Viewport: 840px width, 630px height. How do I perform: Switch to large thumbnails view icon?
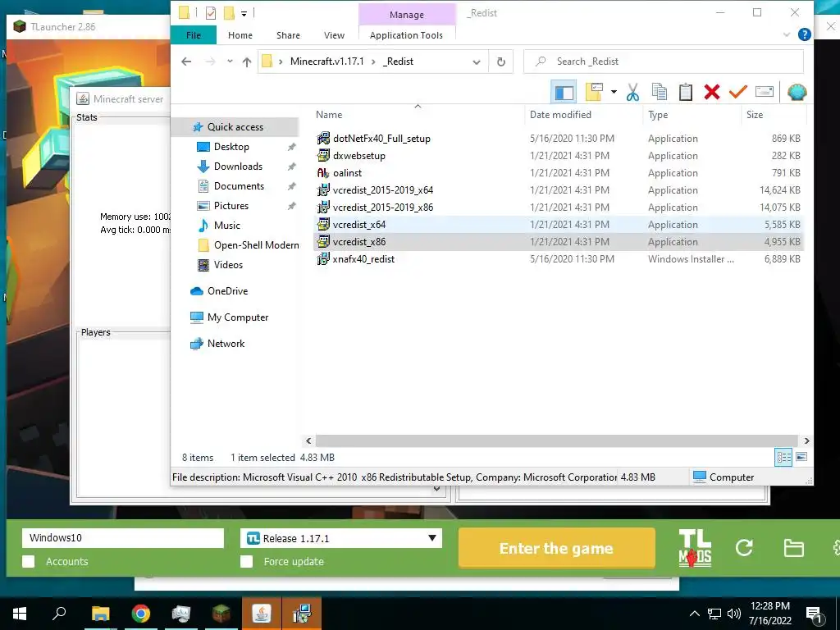[x=801, y=458]
